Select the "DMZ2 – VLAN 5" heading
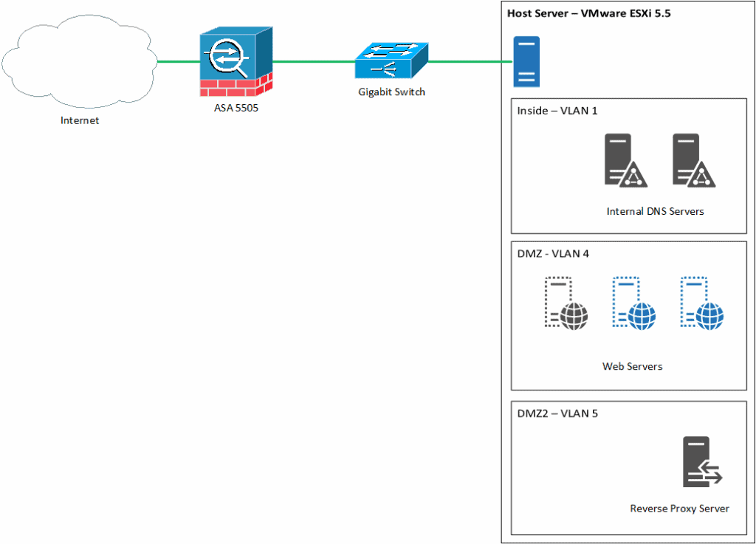756x544 pixels. (x=557, y=414)
